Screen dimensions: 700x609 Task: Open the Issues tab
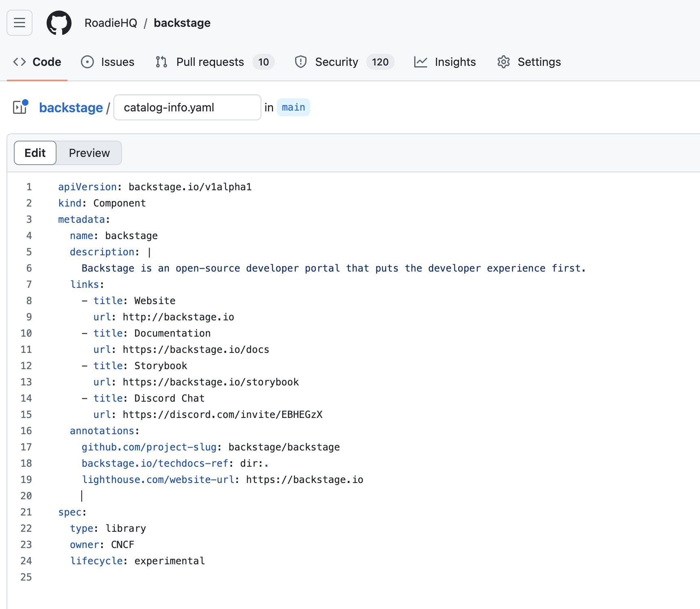108,62
